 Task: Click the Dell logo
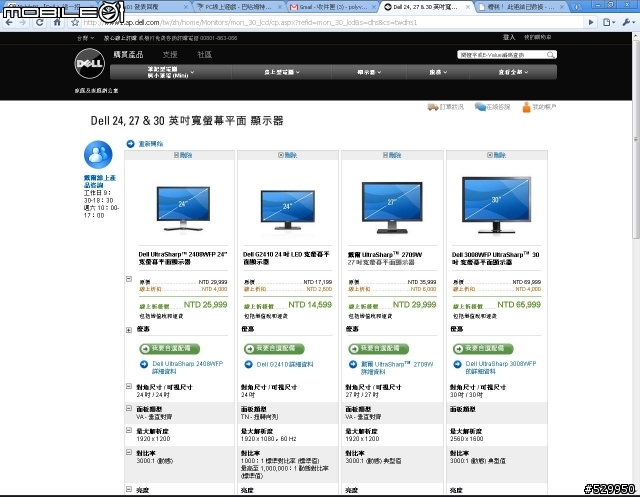pos(90,64)
